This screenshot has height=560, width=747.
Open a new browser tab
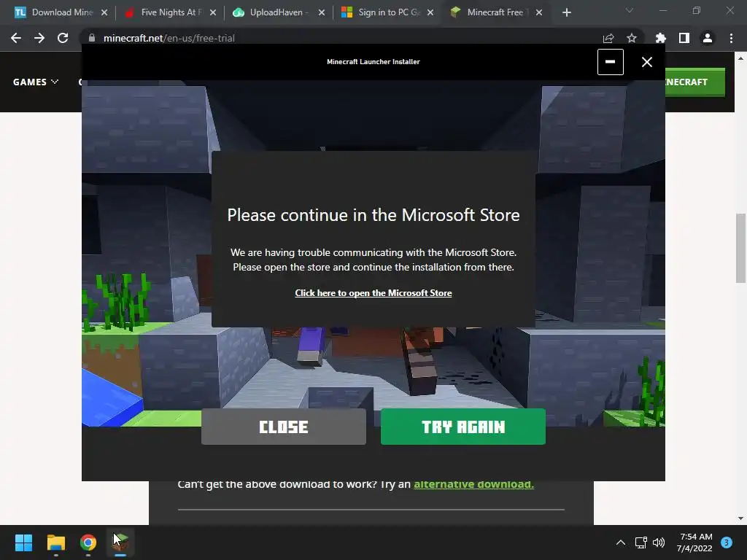[566, 12]
